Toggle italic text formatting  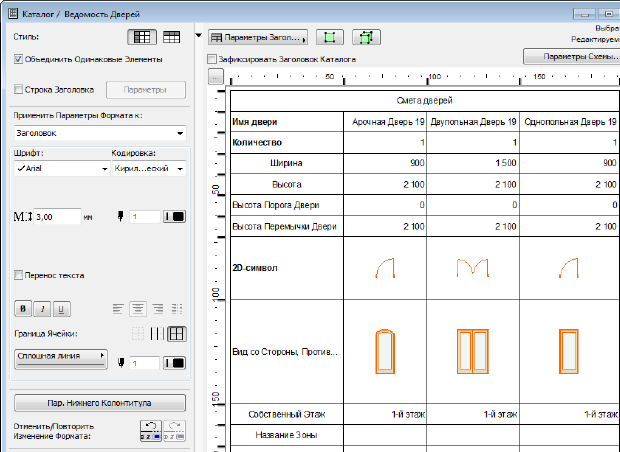(41, 309)
